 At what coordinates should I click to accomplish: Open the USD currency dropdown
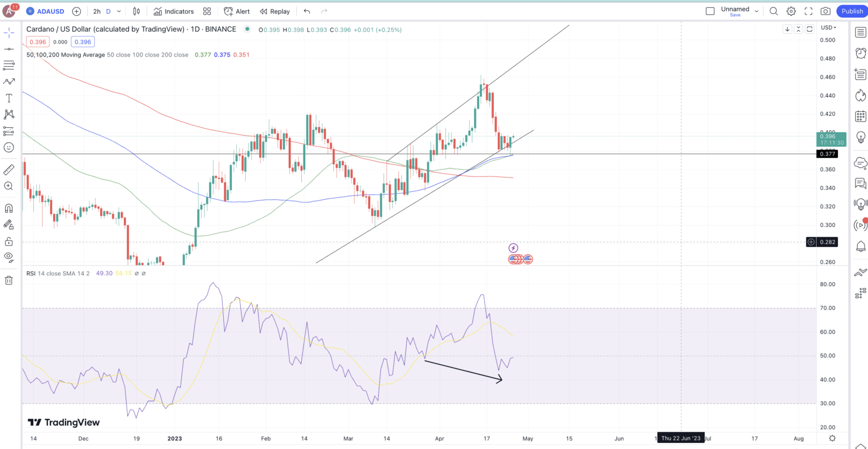[829, 28]
